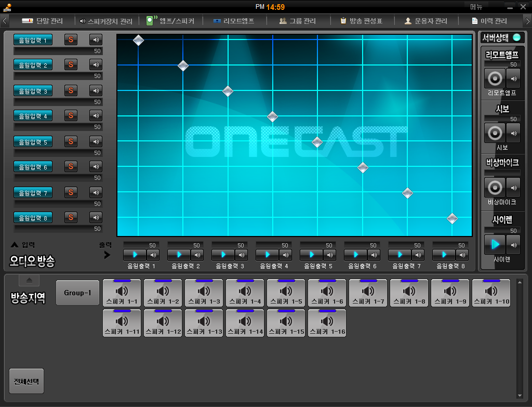The height and width of the screenshot is (407, 532).
Task: Mute 음원입력 5 speaker icon
Action: [x=96, y=141]
